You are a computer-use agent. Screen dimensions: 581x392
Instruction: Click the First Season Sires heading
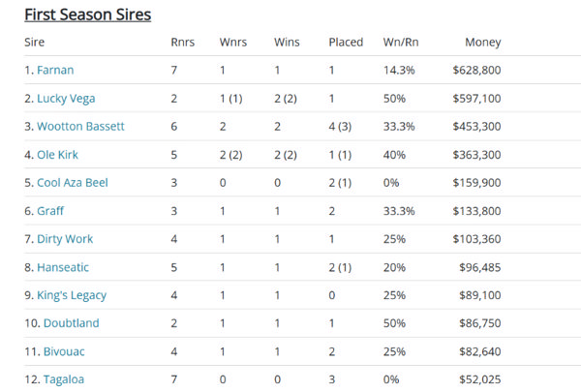87,15
